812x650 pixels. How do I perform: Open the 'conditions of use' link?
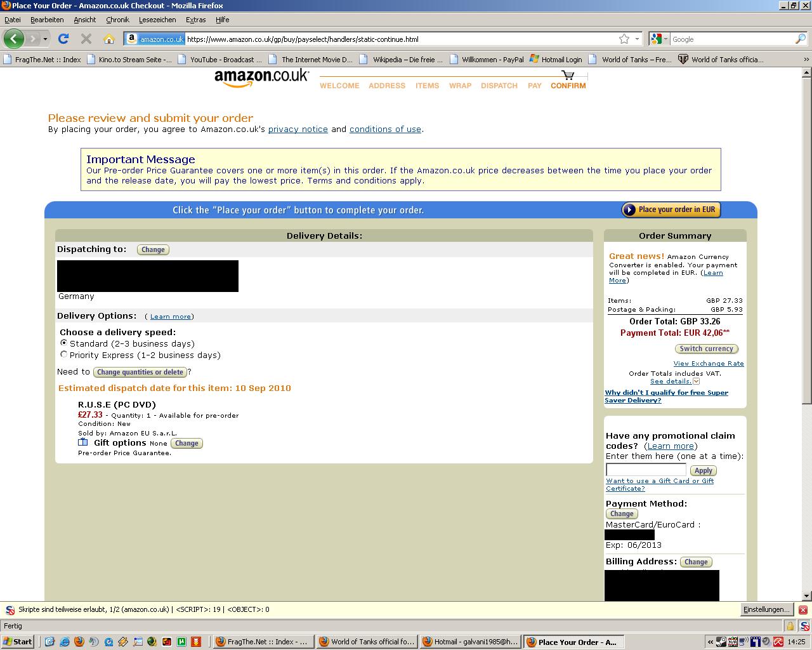pos(385,129)
